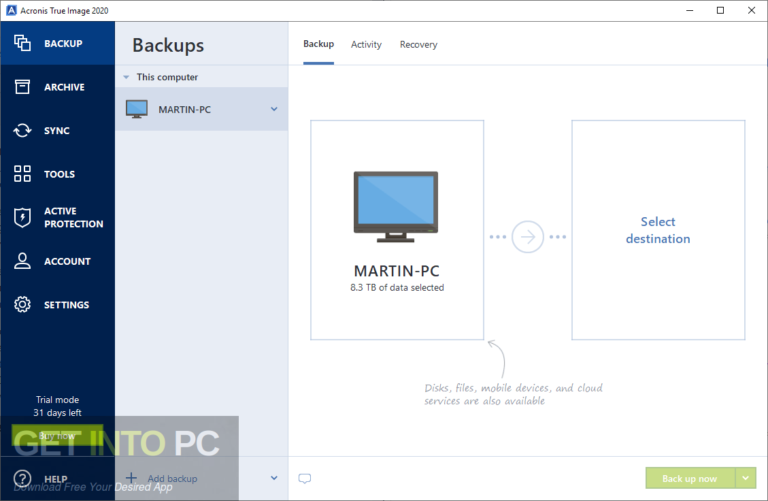Image resolution: width=768 pixels, height=501 pixels.
Task: Click the Backups heading
Action: (168, 46)
